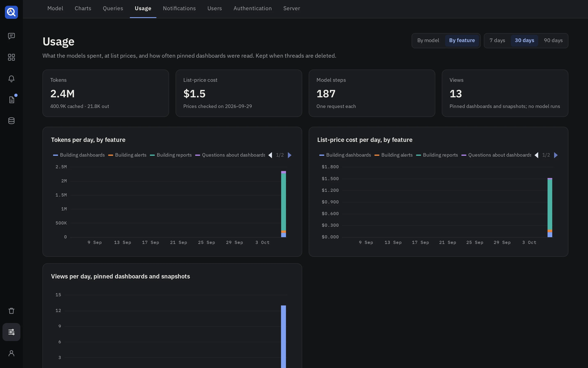
Task: Toggle Building alerts series in cost chart
Action: click(x=394, y=155)
